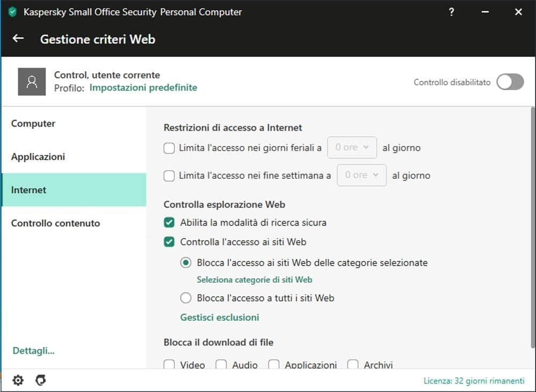Open the Controllo contenuto section
Image resolution: width=536 pixels, height=392 pixels.
pos(74,223)
